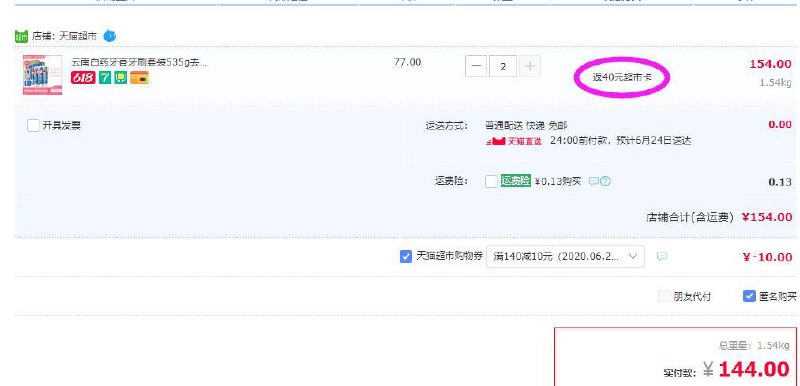
Task: Enable the 开具发票 invoice checkbox
Action: pos(33,125)
